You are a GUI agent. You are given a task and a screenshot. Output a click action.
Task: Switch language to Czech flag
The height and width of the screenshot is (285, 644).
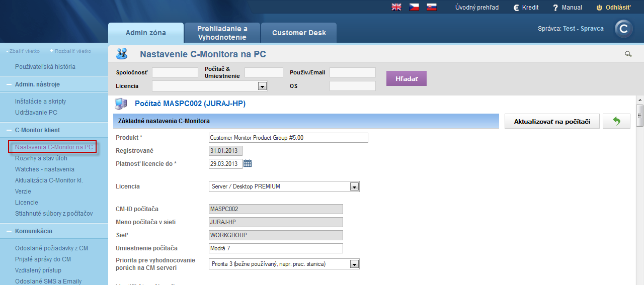pyautogui.click(x=414, y=7)
